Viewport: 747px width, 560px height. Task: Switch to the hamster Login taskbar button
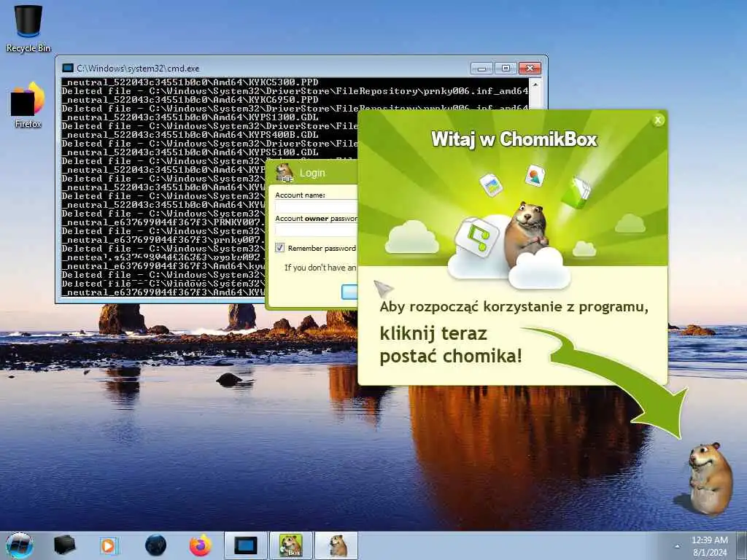click(x=337, y=545)
